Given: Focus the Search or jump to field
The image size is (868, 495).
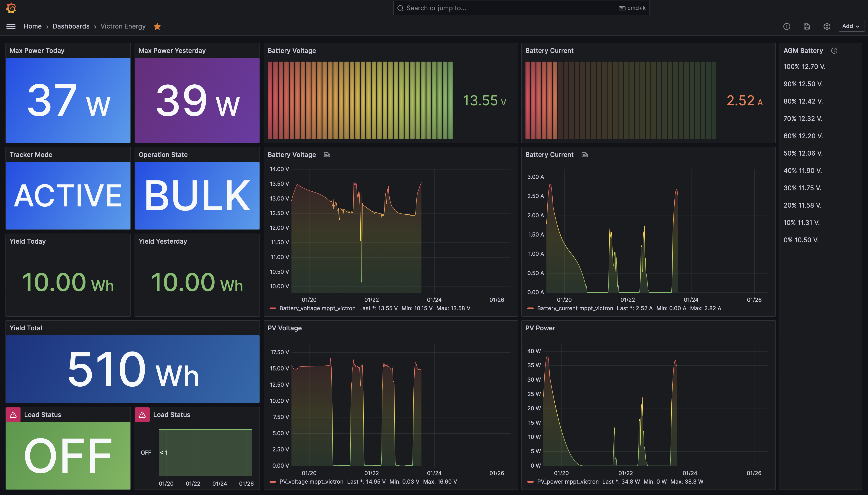Looking at the screenshot, I should click(521, 8).
